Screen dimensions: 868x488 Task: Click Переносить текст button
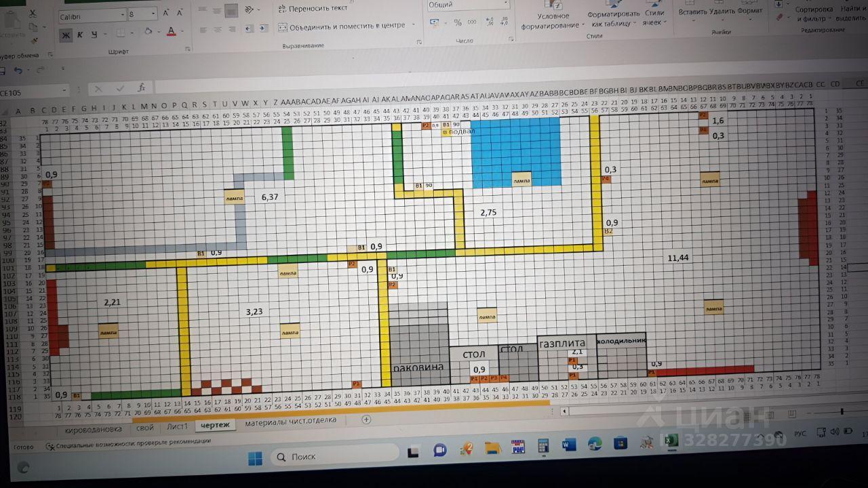point(313,8)
